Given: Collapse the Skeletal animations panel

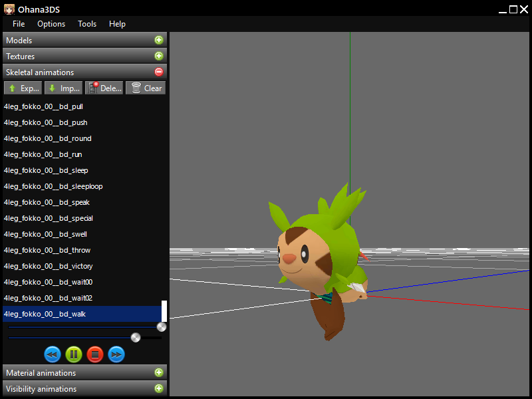Looking at the screenshot, I should click(x=159, y=72).
